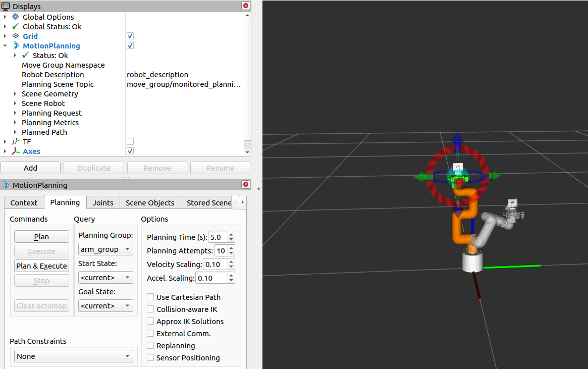Click the Clear octomap button

point(41,305)
